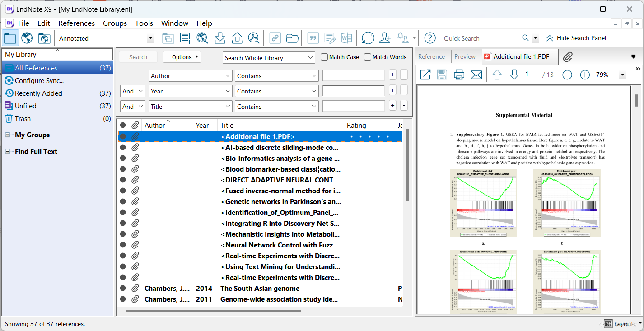Open the Year search field dropdown
The height and width of the screenshot is (331, 644).
click(x=190, y=91)
